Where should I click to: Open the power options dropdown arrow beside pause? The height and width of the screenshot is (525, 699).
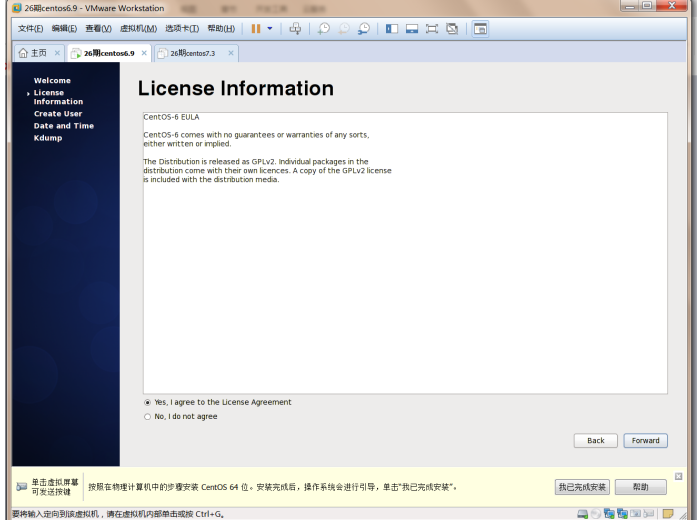pyautogui.click(x=270, y=29)
